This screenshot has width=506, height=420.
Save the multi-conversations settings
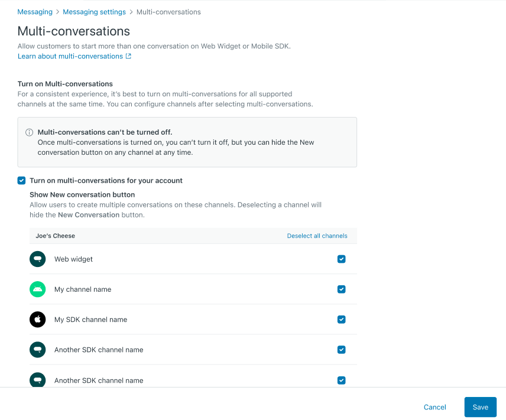point(480,407)
